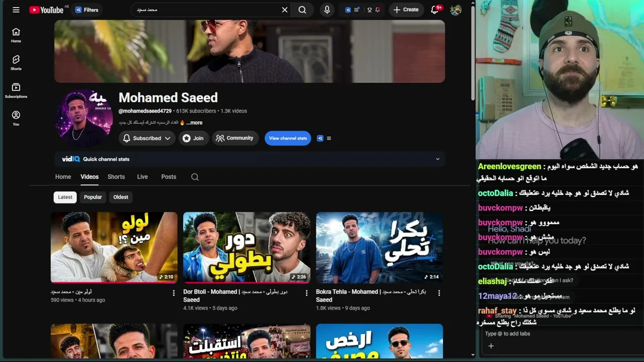Click the Mohamed Saeed channel avatar
The width and height of the screenshot is (644, 362).
click(x=84, y=119)
